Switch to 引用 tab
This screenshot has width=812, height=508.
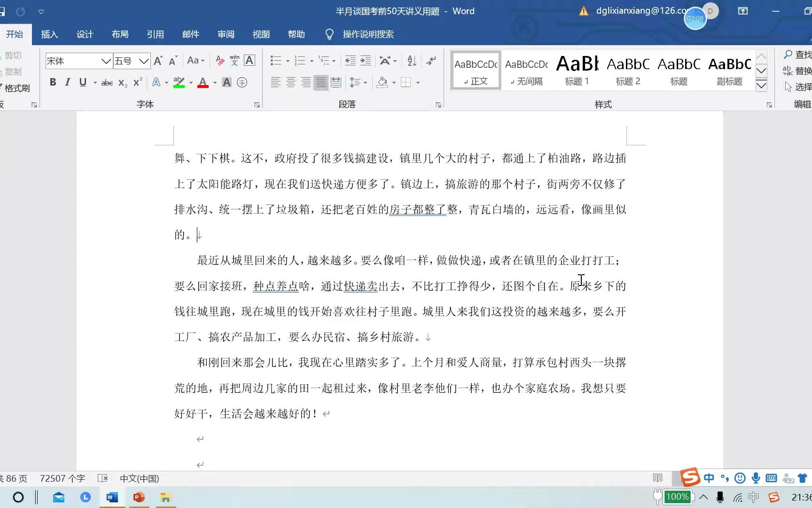[156, 34]
